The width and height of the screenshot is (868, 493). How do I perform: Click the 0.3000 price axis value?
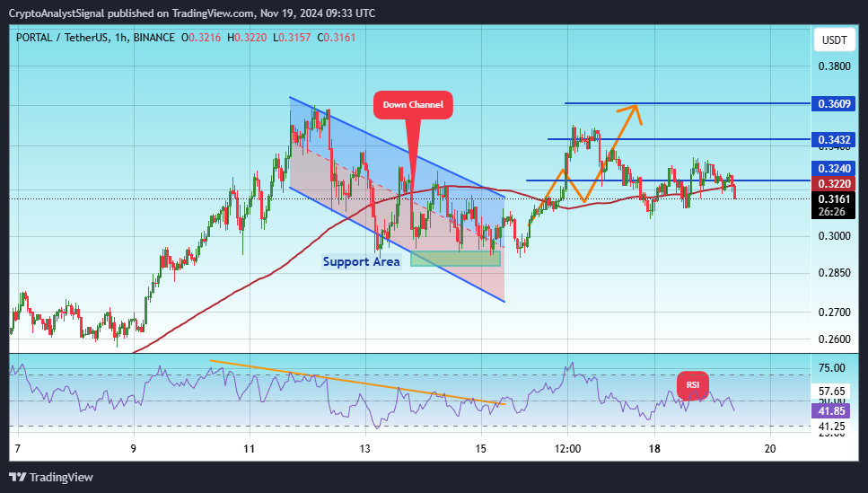click(x=834, y=236)
